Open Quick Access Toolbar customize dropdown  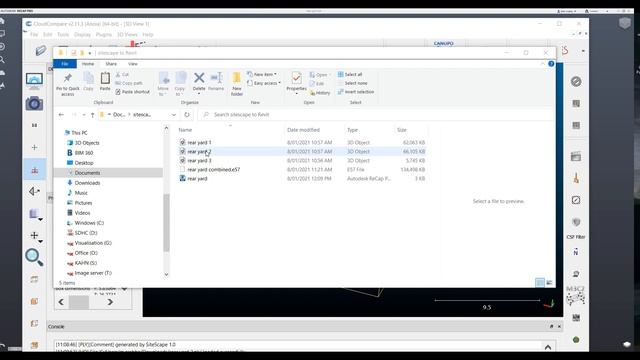point(90,53)
